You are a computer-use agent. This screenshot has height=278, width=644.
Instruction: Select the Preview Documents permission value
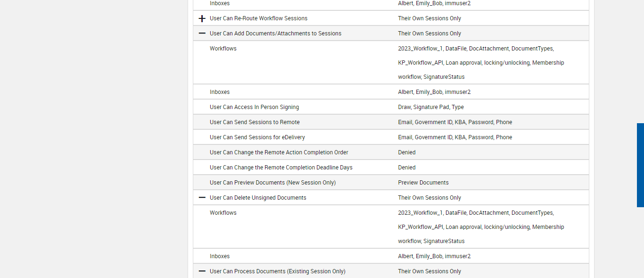pyautogui.click(x=423, y=183)
